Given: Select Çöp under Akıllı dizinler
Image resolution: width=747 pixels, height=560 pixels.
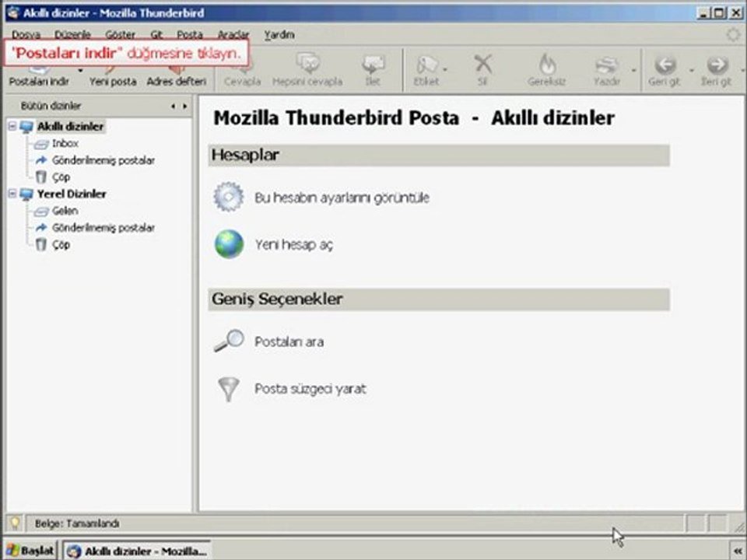Looking at the screenshot, I should click(61, 177).
